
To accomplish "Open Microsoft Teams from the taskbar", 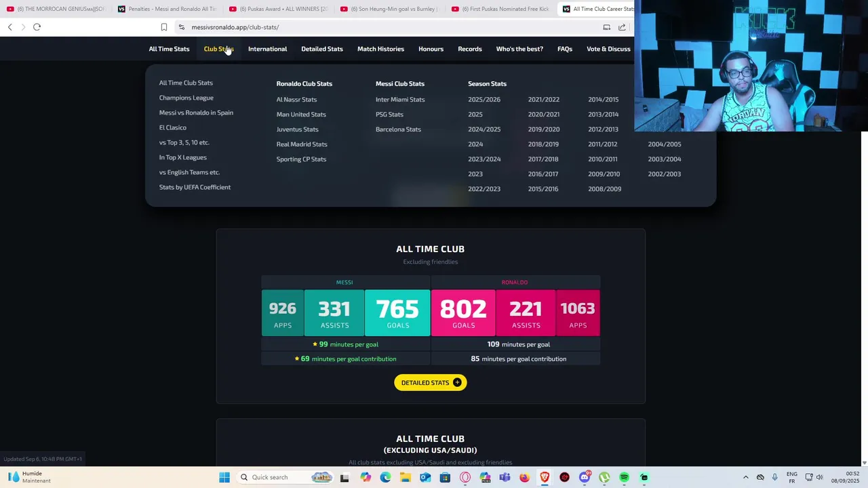I will [x=505, y=477].
